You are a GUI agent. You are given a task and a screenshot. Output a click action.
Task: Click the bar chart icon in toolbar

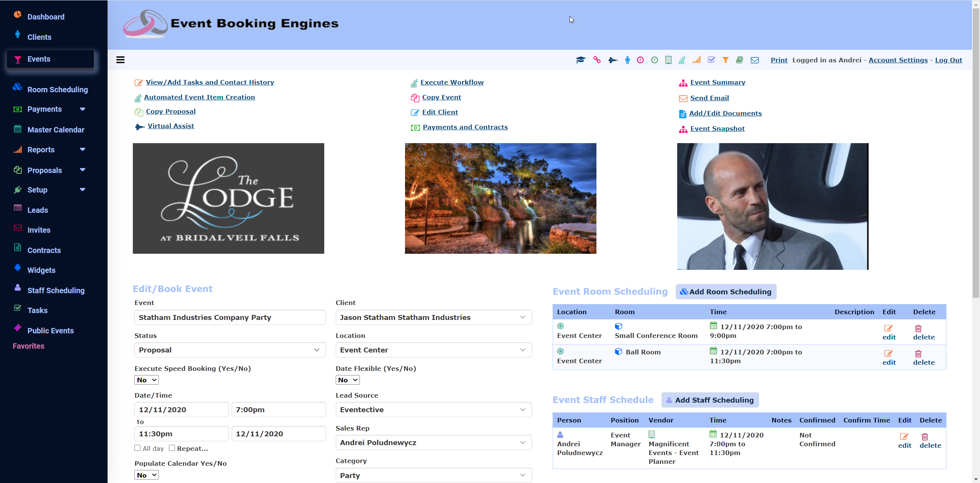[x=696, y=60]
